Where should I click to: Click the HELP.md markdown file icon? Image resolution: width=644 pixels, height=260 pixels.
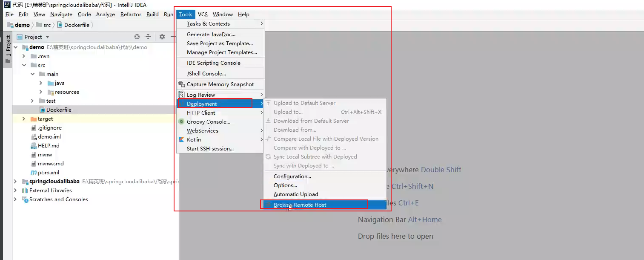[34, 146]
